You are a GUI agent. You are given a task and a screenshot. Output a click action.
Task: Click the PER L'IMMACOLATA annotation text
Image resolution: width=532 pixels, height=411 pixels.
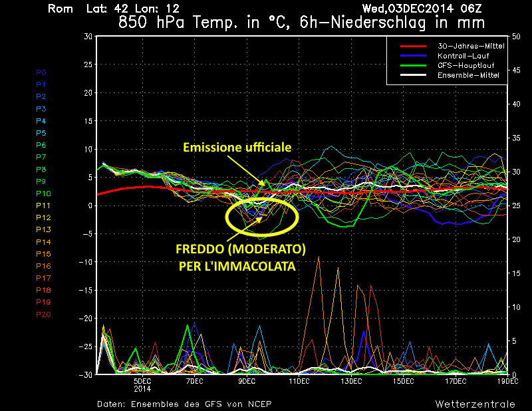(x=237, y=267)
